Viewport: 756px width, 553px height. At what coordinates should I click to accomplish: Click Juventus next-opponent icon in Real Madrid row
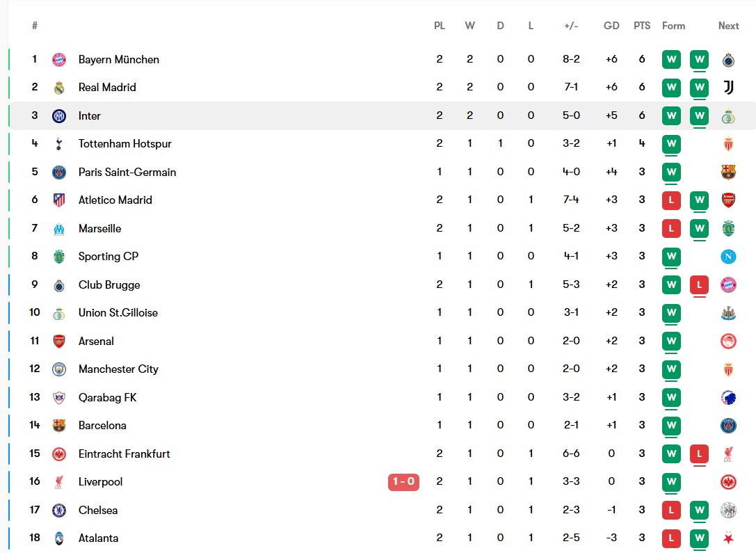[x=728, y=88]
